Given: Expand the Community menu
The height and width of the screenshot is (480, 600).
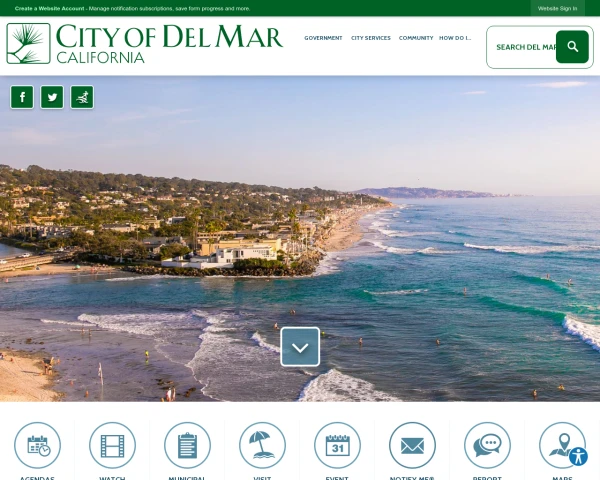Looking at the screenshot, I should [x=416, y=38].
